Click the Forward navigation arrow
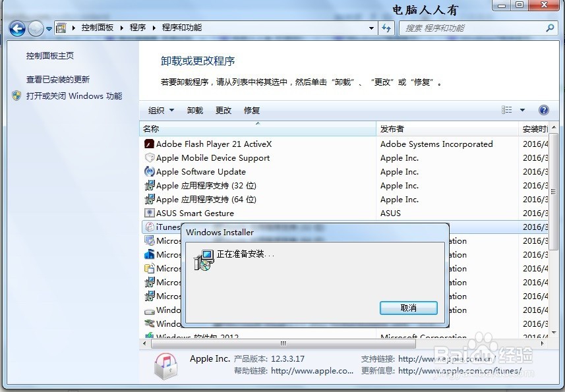The height and width of the screenshot is (392, 565). (36, 28)
